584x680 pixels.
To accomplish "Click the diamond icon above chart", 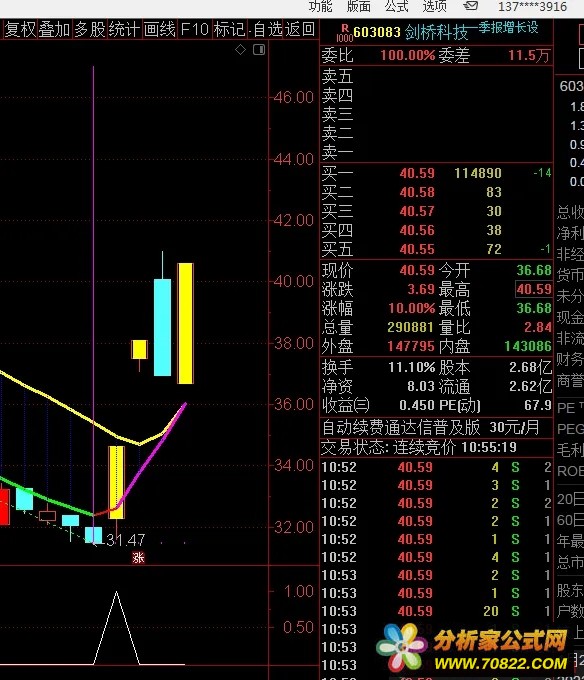I will pos(240,50).
